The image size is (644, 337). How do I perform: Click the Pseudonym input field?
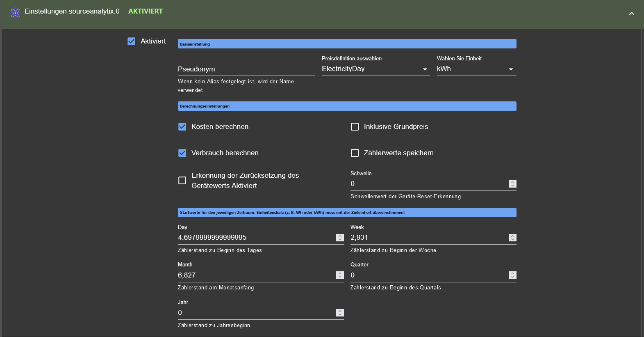tap(246, 69)
